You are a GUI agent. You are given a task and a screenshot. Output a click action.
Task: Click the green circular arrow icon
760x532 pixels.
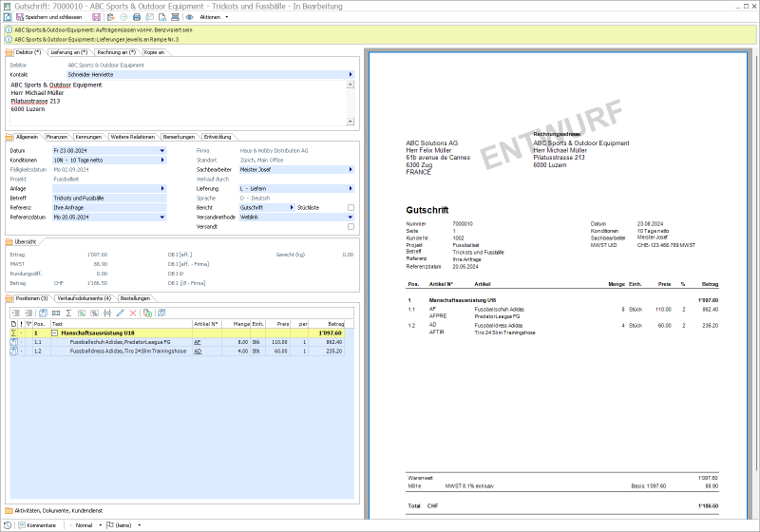click(123, 17)
